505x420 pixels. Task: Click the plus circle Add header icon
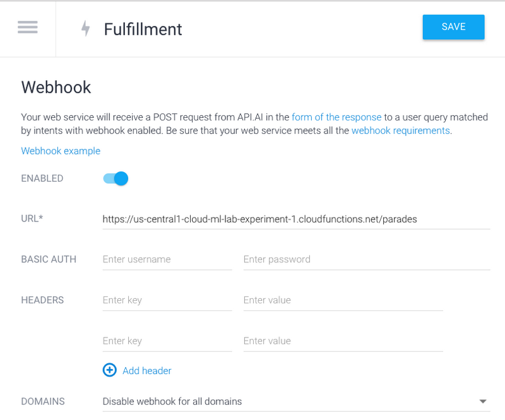109,370
